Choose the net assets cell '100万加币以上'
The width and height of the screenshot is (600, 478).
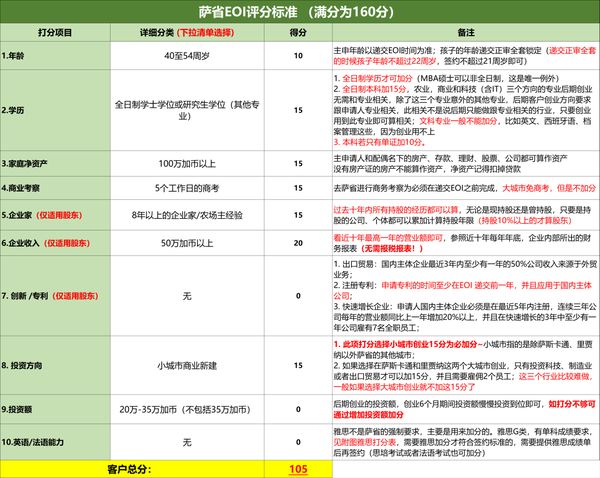pos(187,164)
